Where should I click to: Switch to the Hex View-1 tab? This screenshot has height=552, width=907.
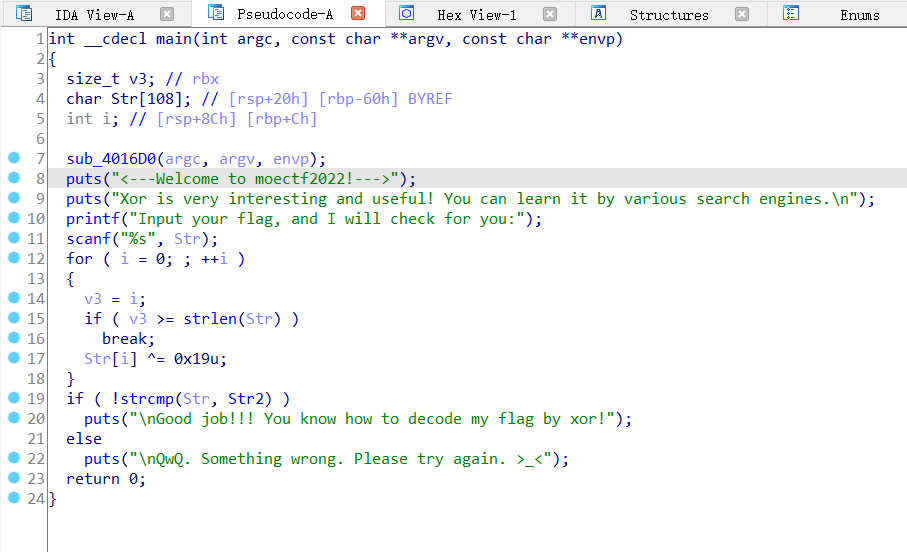click(x=477, y=15)
